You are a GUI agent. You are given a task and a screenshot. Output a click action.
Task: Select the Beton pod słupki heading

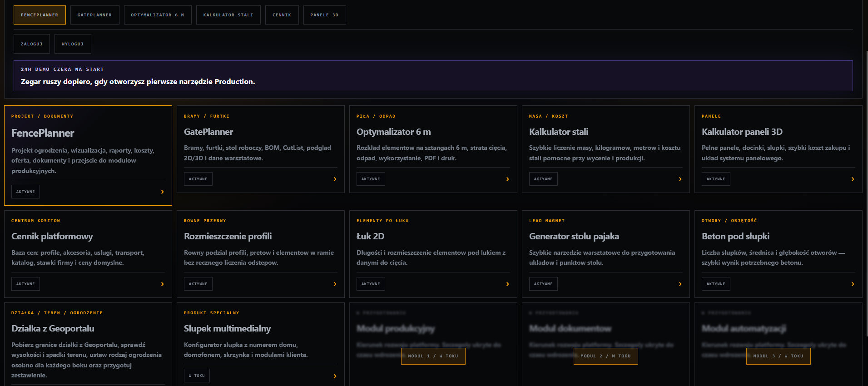(736, 236)
